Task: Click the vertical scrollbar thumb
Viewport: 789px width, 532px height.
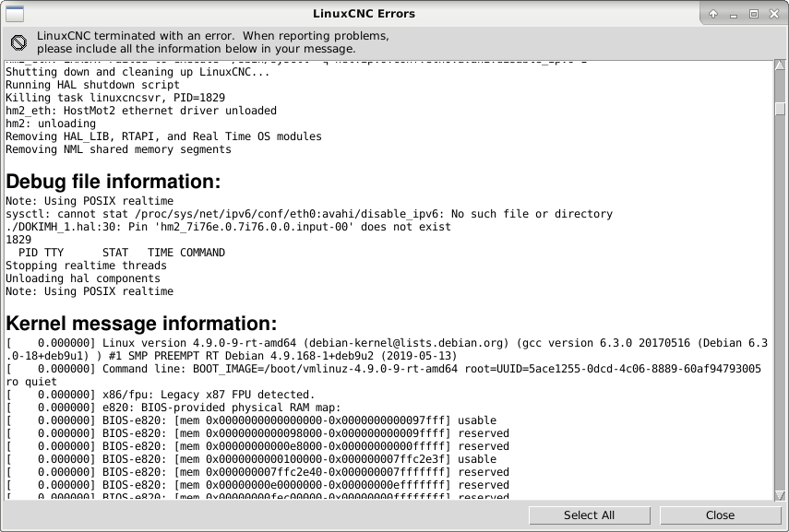Action: pos(780,109)
